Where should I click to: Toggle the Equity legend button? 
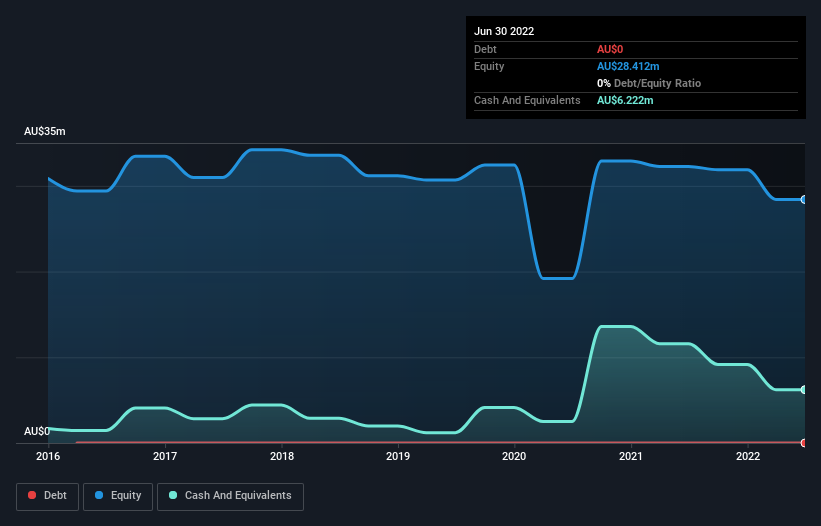118,496
